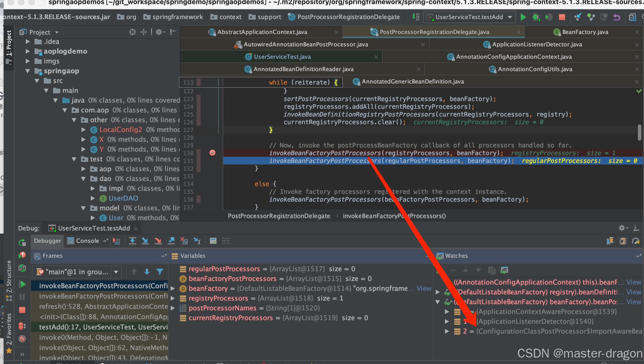Screen dimensions: 644x364
Task: Click the Step Out debug icon
Action: (x=171, y=241)
